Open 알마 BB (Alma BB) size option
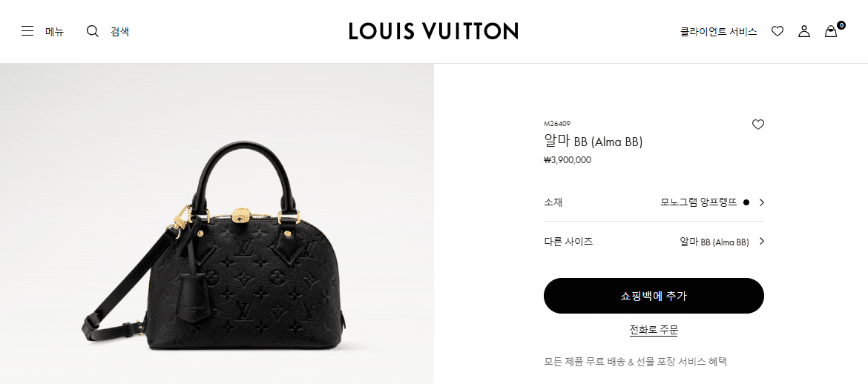868x384 pixels. pos(714,242)
